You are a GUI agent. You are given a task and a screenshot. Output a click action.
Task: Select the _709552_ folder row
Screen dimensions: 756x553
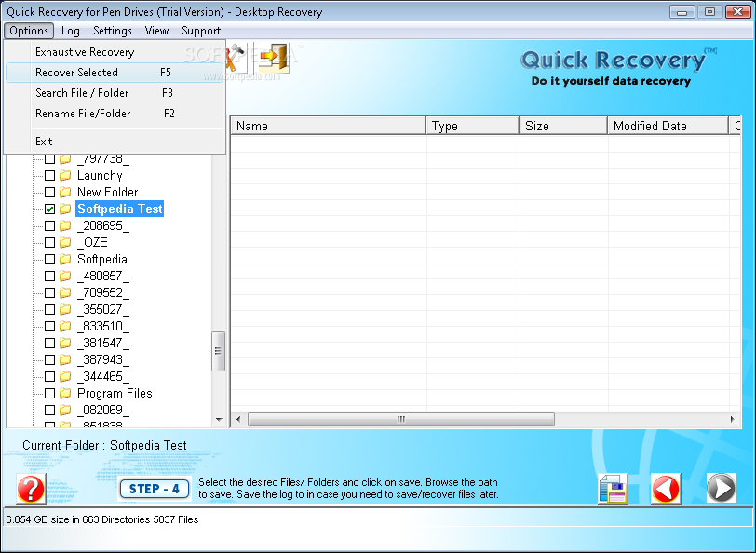pos(103,293)
